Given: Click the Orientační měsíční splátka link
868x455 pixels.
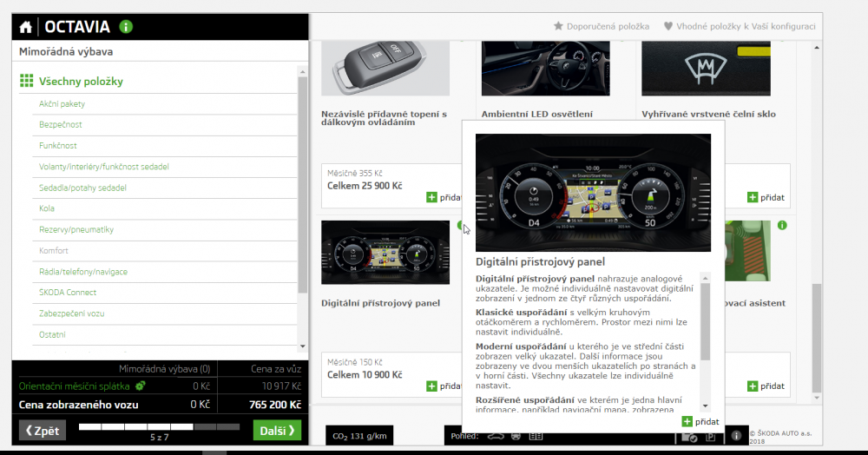Looking at the screenshot, I should tap(74, 386).
